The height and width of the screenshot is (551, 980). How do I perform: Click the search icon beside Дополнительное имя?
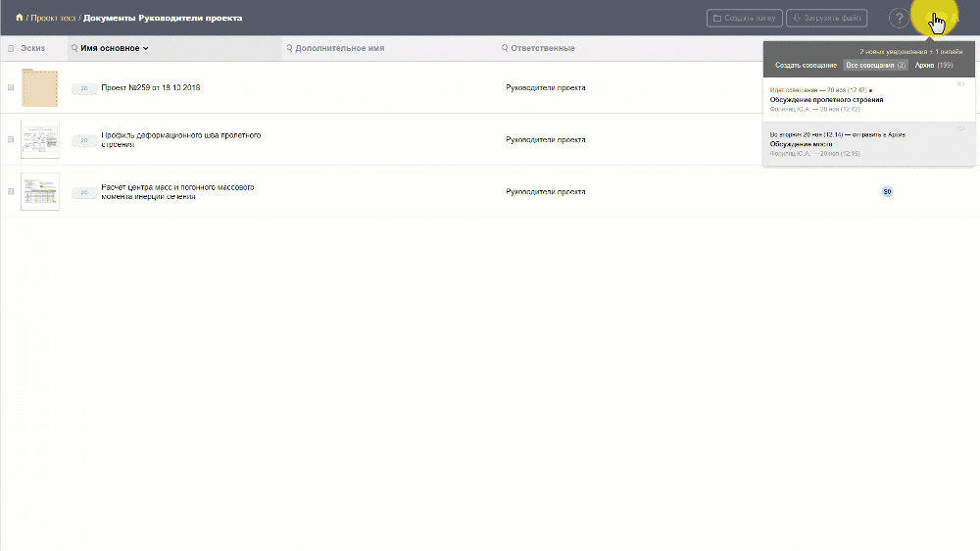click(x=289, y=48)
